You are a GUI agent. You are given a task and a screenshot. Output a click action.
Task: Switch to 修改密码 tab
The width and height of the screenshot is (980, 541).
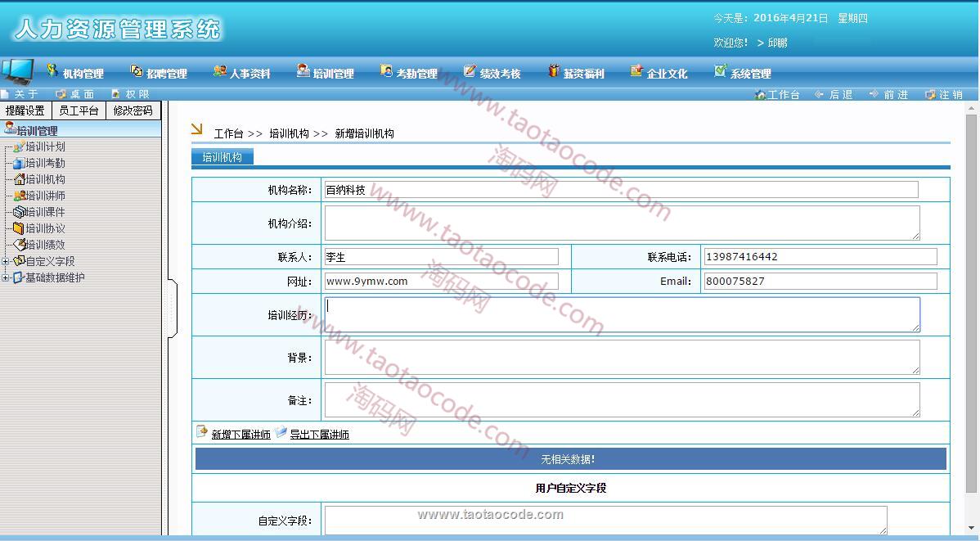pyautogui.click(x=133, y=110)
